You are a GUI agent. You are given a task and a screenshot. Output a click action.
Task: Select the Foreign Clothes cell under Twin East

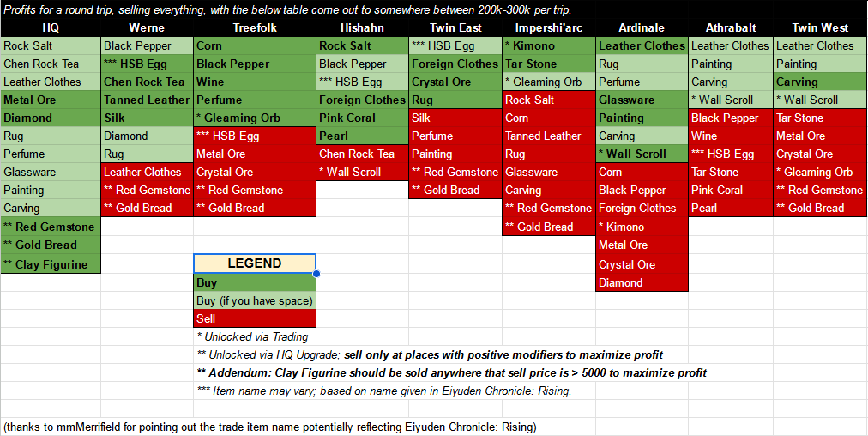[455, 64]
